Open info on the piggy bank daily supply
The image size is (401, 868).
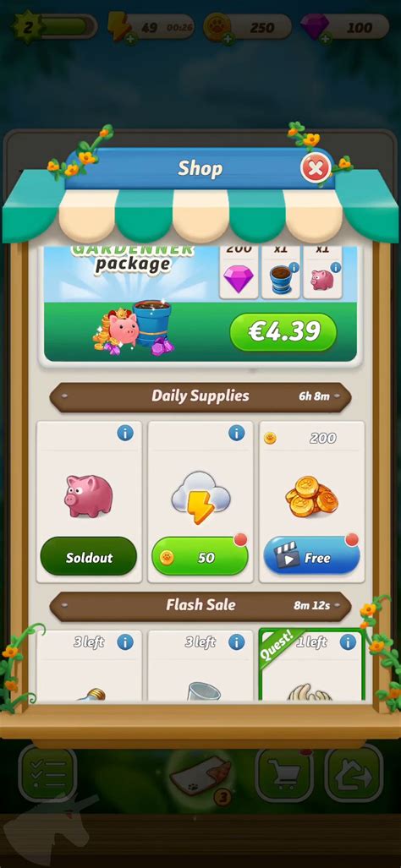(125, 433)
